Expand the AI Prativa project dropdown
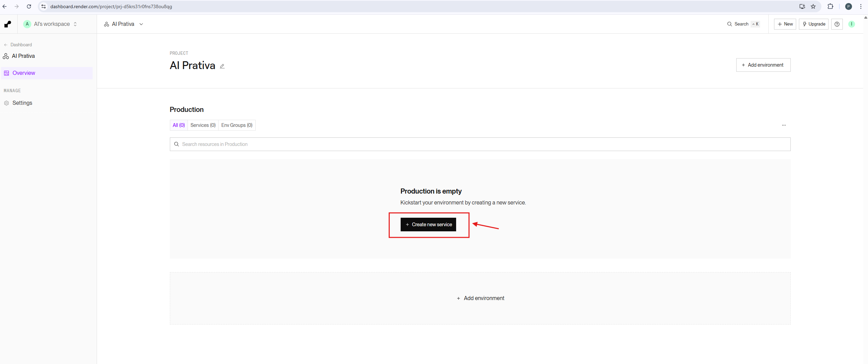This screenshot has height=364, width=868. [124, 24]
